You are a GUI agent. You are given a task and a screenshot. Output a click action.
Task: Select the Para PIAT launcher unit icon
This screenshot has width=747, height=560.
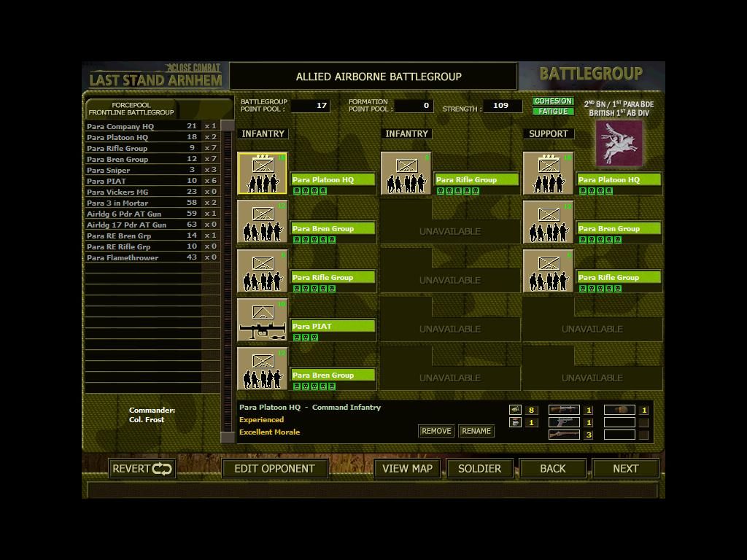click(263, 320)
